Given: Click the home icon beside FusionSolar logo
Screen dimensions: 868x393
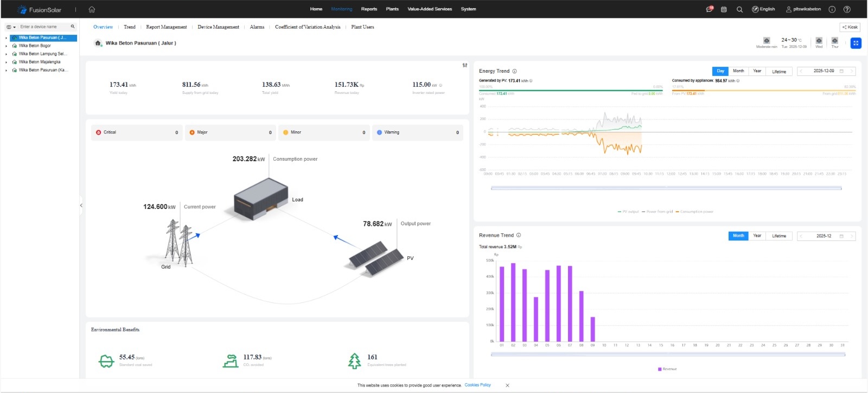Looking at the screenshot, I should (x=92, y=9).
